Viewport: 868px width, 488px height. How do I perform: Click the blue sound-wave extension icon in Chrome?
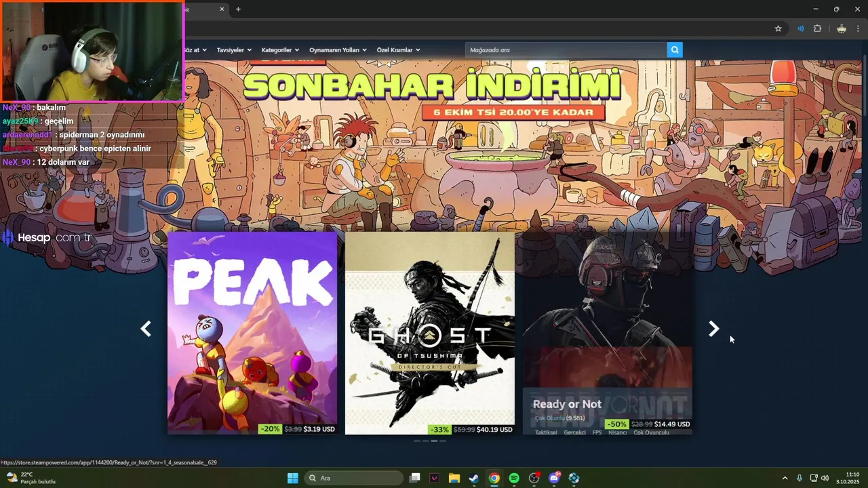[801, 28]
